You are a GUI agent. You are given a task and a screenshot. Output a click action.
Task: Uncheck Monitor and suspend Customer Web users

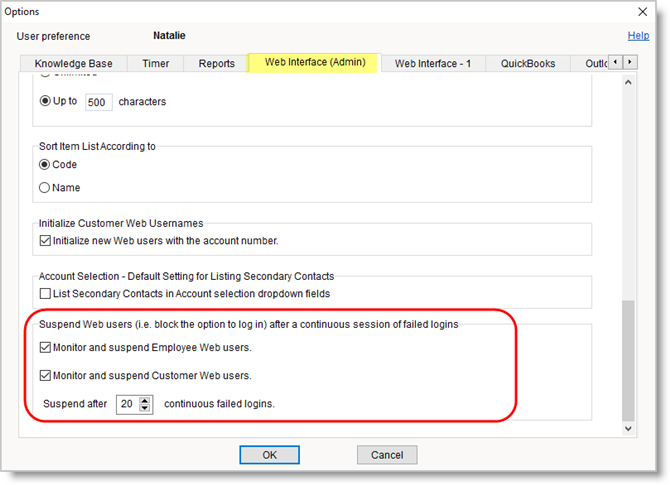(x=45, y=376)
